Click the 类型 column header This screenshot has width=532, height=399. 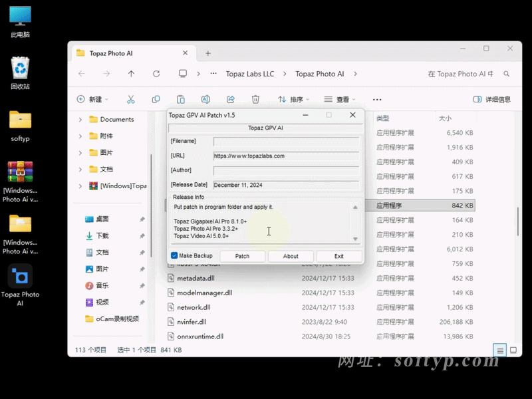[382, 118]
